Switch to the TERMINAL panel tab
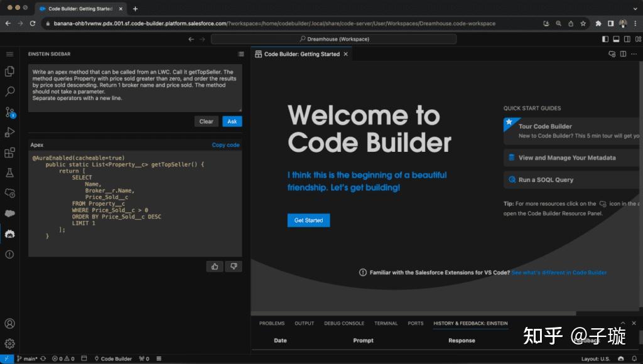 coord(386,323)
